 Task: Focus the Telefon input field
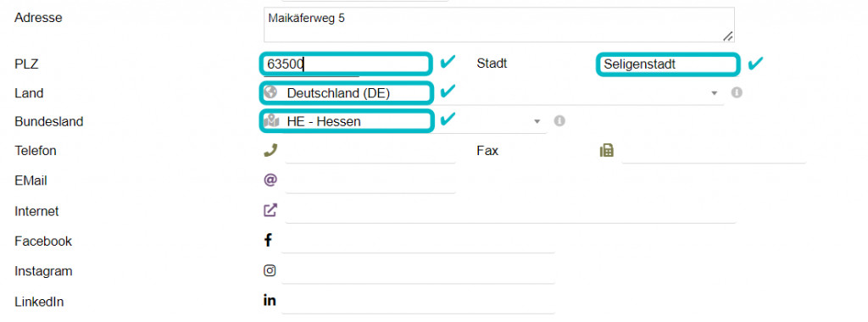(x=371, y=151)
